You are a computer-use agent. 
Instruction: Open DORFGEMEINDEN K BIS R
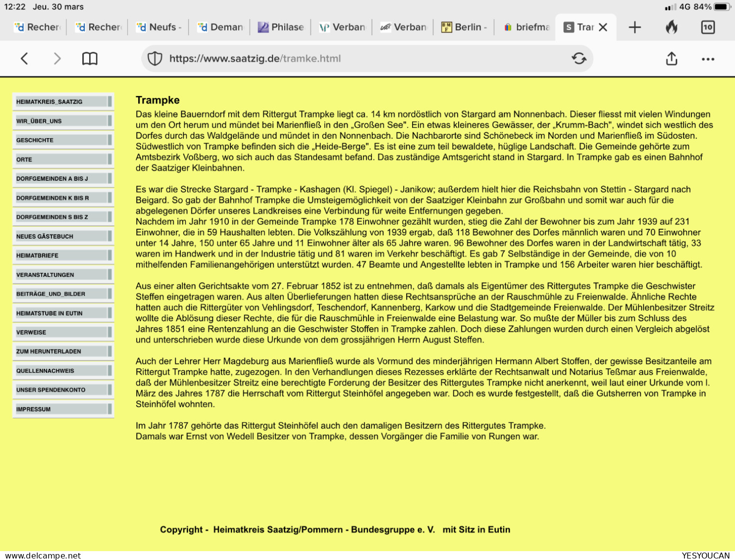pos(63,198)
